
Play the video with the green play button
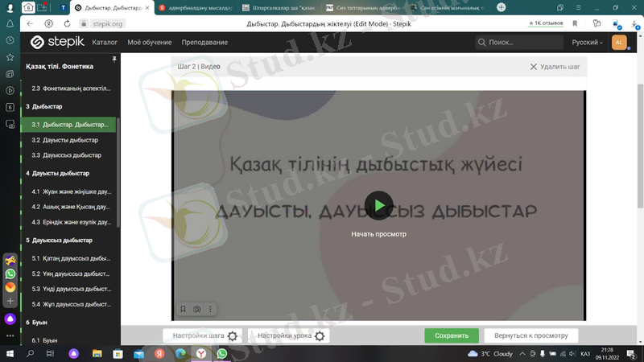(x=378, y=205)
